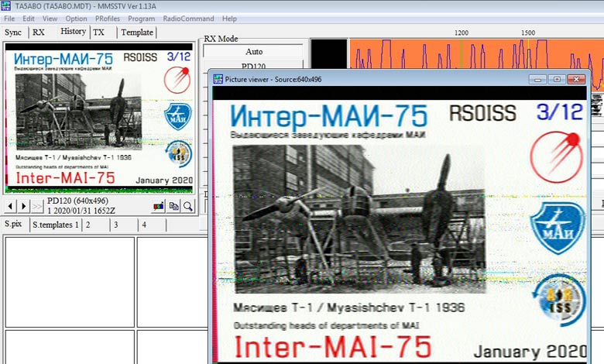
Task: Click the Picture viewer window icon
Action: click(218, 79)
